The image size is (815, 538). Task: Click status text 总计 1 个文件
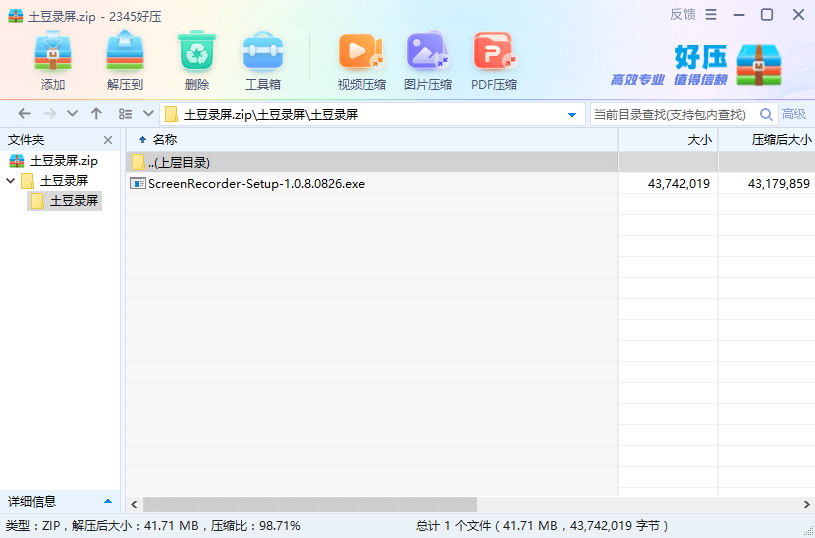pos(454,526)
